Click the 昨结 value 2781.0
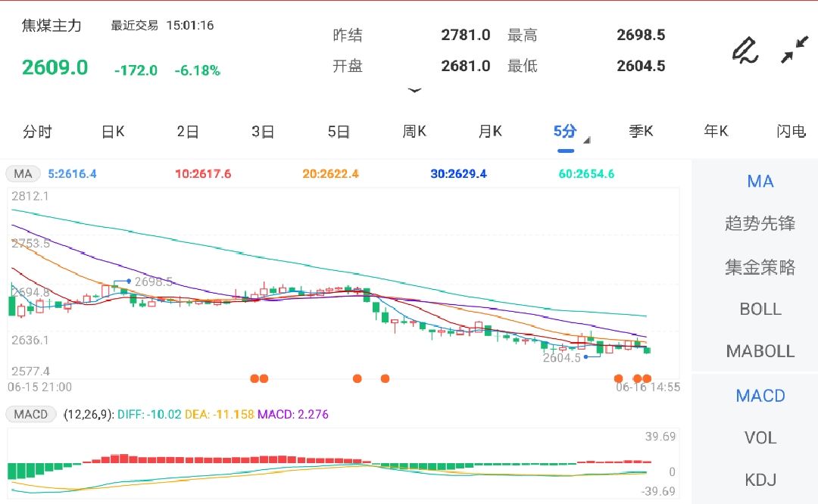 (465, 35)
